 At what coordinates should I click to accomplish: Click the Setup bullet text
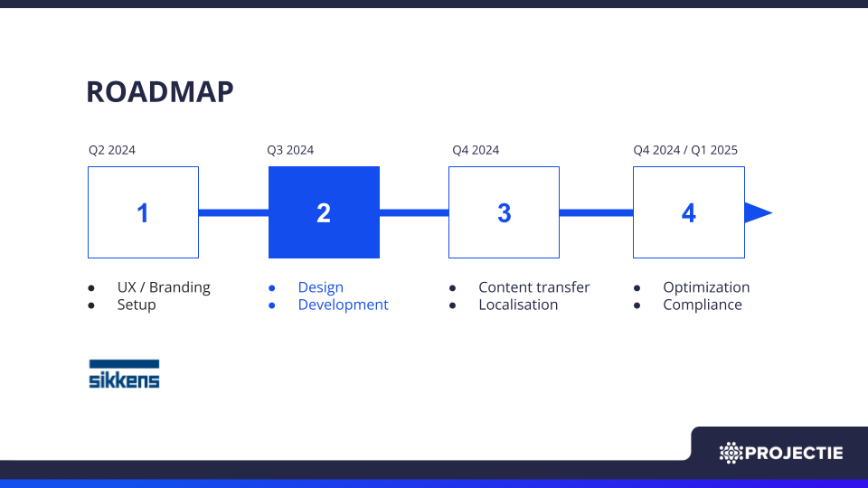[137, 305]
